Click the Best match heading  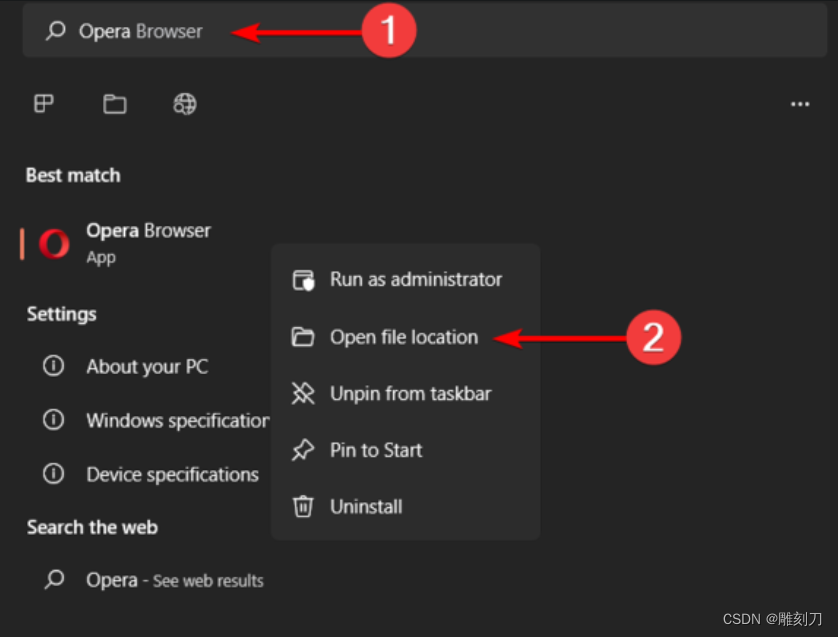73,175
